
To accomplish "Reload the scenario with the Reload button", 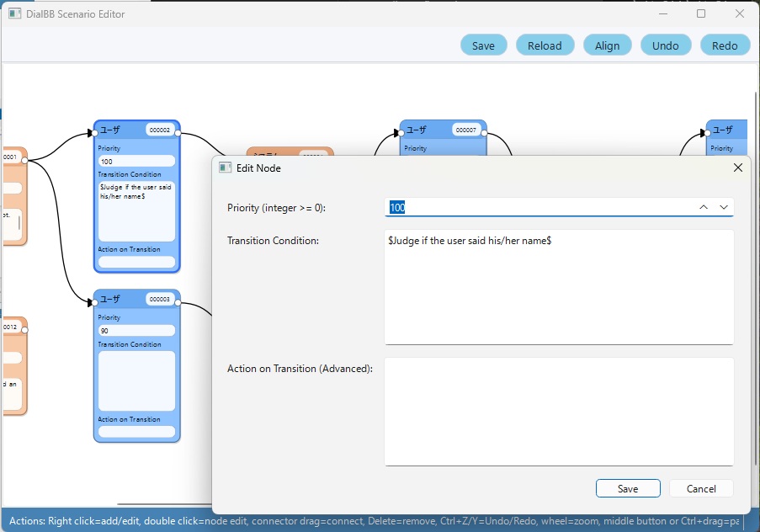I will [545, 45].
